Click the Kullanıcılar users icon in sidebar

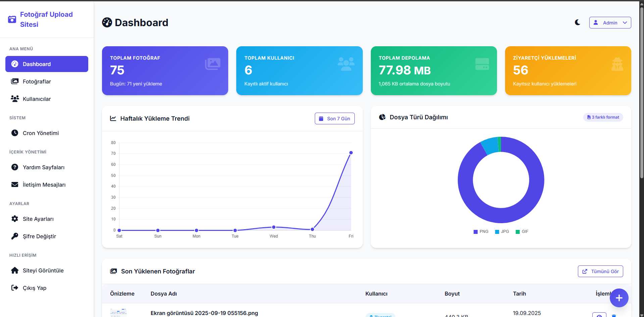pyautogui.click(x=15, y=99)
